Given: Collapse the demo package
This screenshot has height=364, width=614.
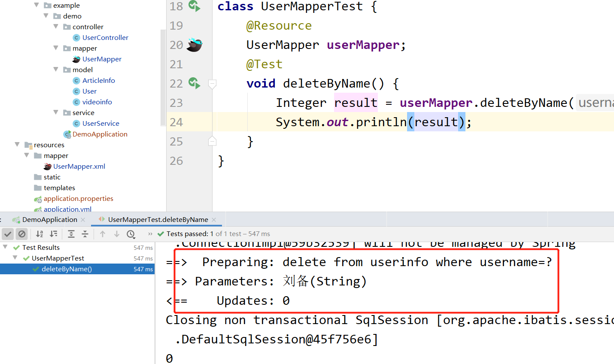Looking at the screenshot, I should [46, 16].
